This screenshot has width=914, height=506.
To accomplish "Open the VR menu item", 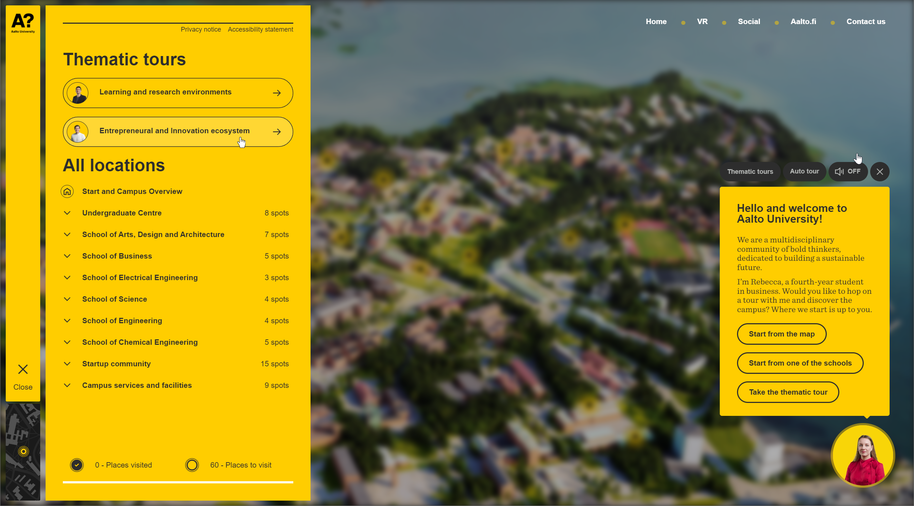I will point(702,21).
